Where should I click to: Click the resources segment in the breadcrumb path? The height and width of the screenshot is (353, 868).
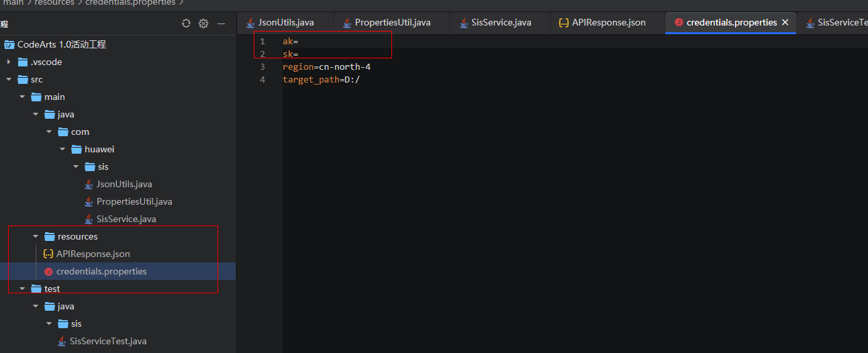click(x=54, y=3)
